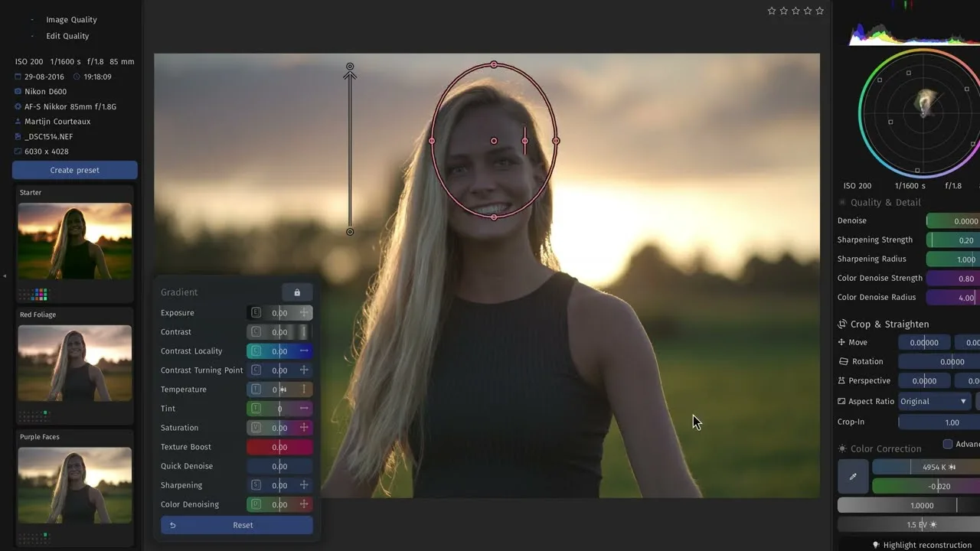This screenshot has width=980, height=551.
Task: Click the right handle of the oval mask
Action: [556, 141]
